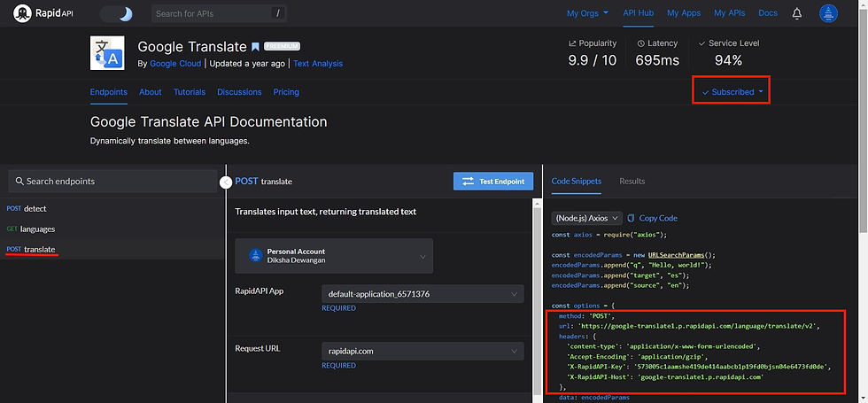Click the Latency 695ms stat
Image resolution: width=868 pixels, height=403 pixels.
coord(657,53)
